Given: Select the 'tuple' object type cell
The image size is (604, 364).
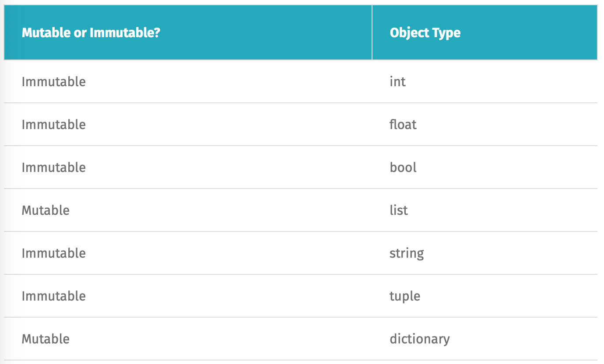Looking at the screenshot, I should click(404, 296).
